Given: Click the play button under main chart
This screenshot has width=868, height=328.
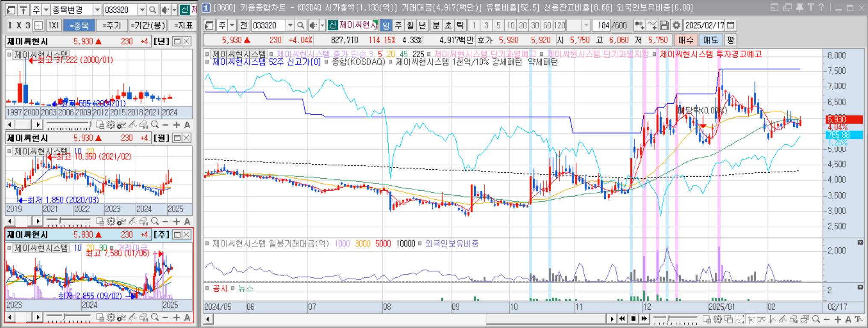Looking at the screenshot, I should tap(612, 319).
